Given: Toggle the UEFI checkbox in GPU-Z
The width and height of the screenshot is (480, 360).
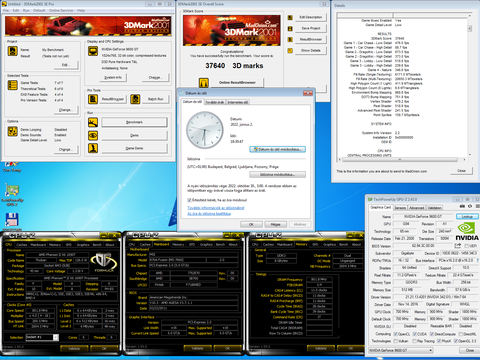Looking at the screenshot, I should 467,246.
